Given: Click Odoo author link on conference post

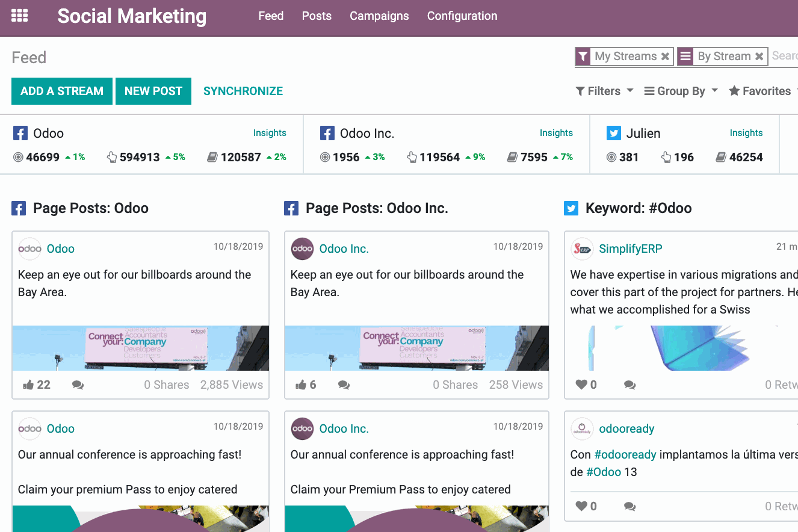Looking at the screenshot, I should [61, 428].
